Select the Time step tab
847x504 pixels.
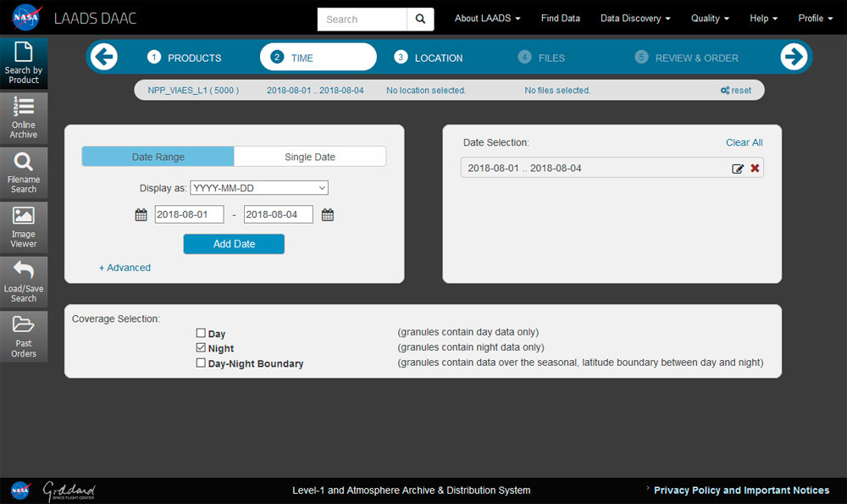318,58
